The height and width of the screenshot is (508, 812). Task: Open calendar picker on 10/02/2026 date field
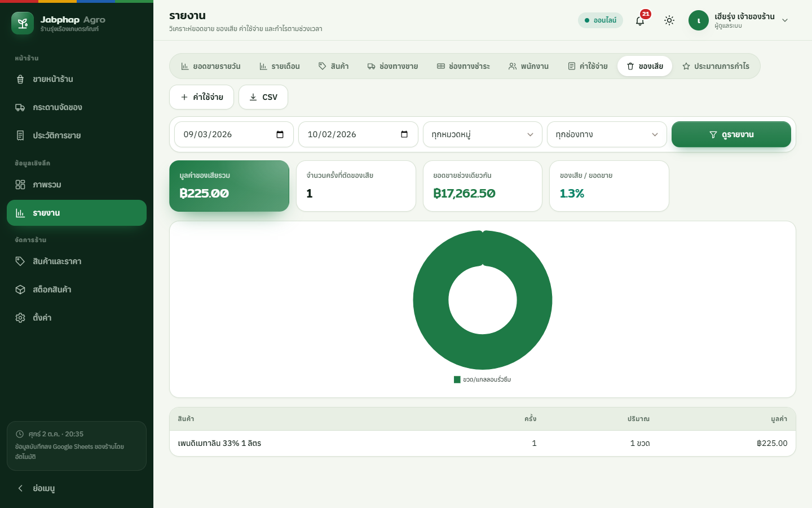tap(404, 134)
